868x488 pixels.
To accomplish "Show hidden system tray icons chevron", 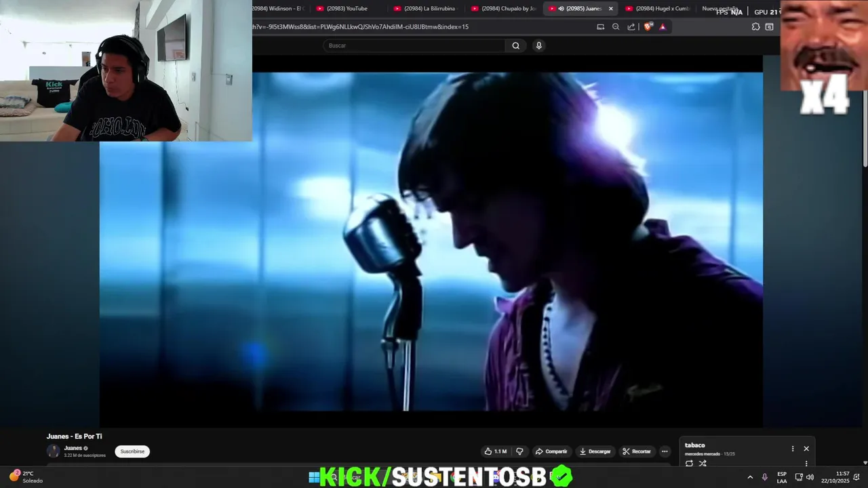I will pyautogui.click(x=750, y=477).
